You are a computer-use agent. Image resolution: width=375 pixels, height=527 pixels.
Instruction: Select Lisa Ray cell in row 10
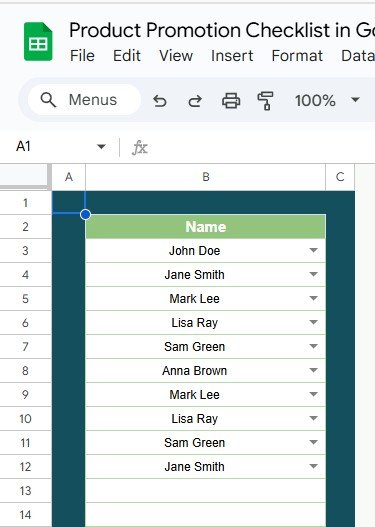coord(206,419)
